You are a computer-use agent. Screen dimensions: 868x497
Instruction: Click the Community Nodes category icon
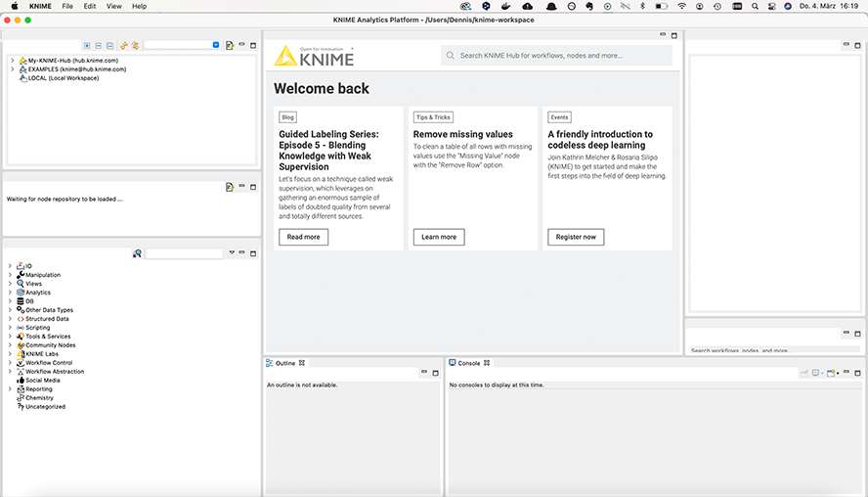(21, 345)
